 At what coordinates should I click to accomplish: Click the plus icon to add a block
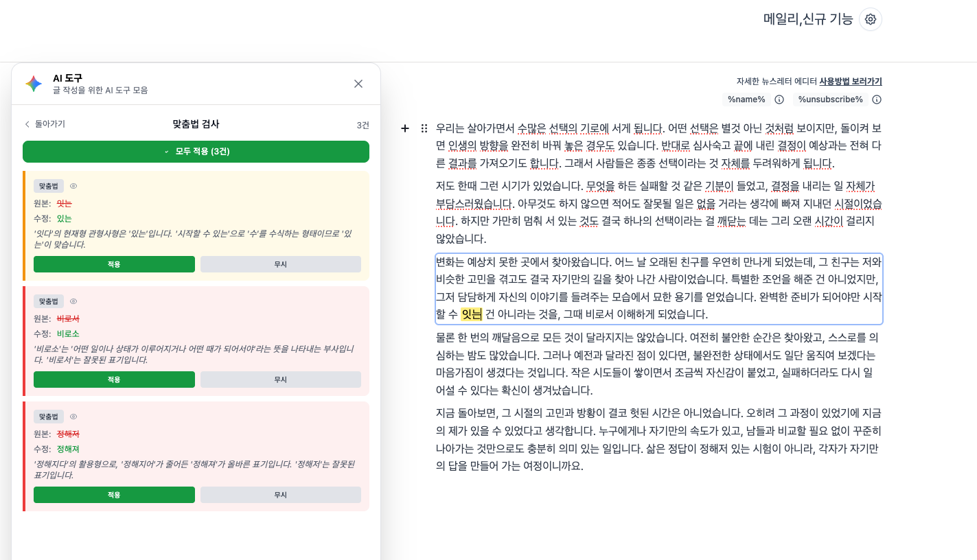(404, 128)
